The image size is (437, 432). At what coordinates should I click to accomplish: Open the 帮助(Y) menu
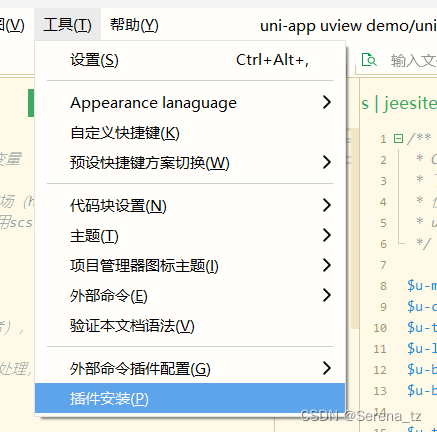pos(134,25)
